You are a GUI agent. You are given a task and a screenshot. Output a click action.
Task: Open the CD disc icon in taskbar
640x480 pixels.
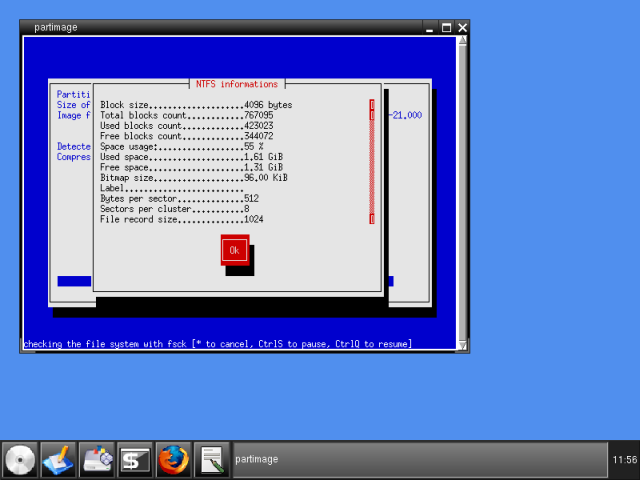pos(20,460)
